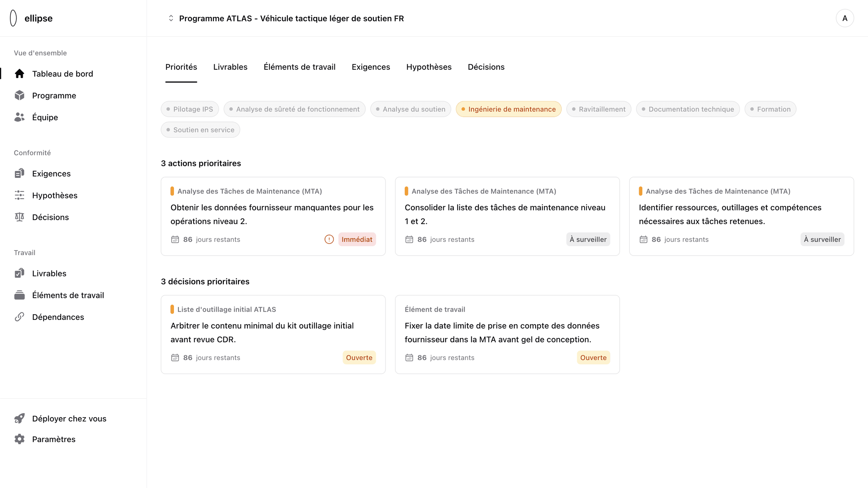The width and height of the screenshot is (868, 488).
Task: Enable the Soutien en service filter
Action: point(200,130)
